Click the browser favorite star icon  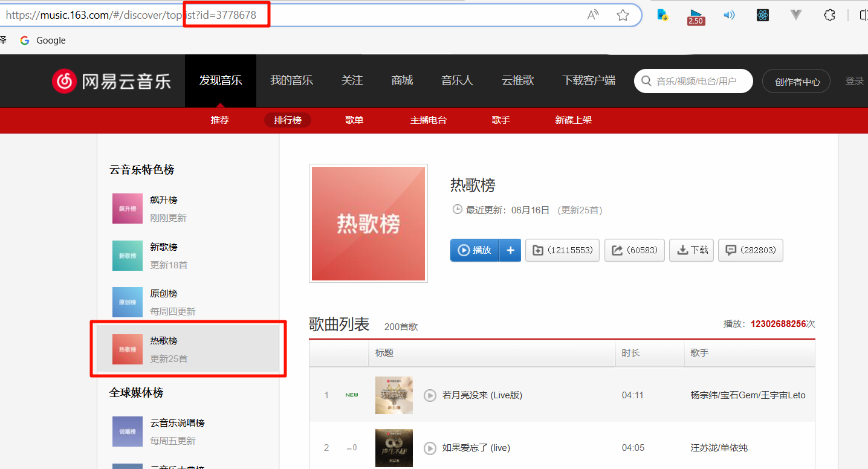[x=623, y=16]
